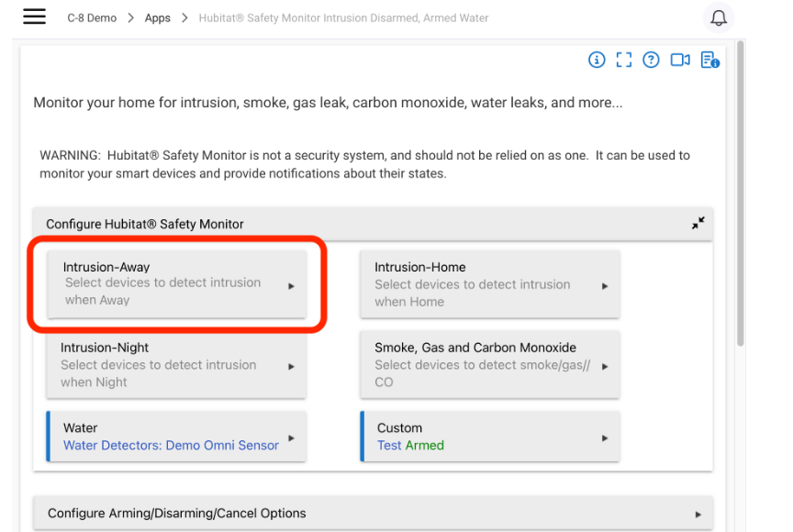The width and height of the screenshot is (793, 532).
Task: Expand Smoke, Gas and Carbon Monoxide arrow
Action: pos(605,366)
